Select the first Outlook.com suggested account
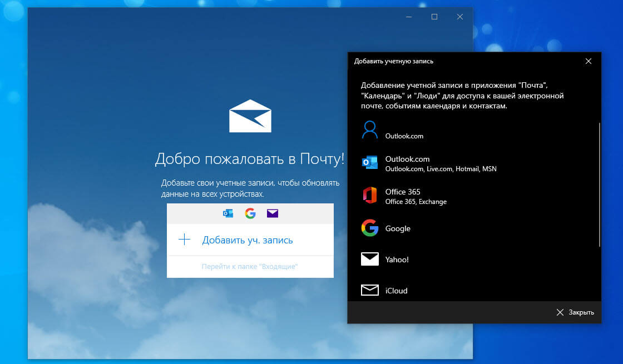This screenshot has height=364, width=623. click(474, 131)
